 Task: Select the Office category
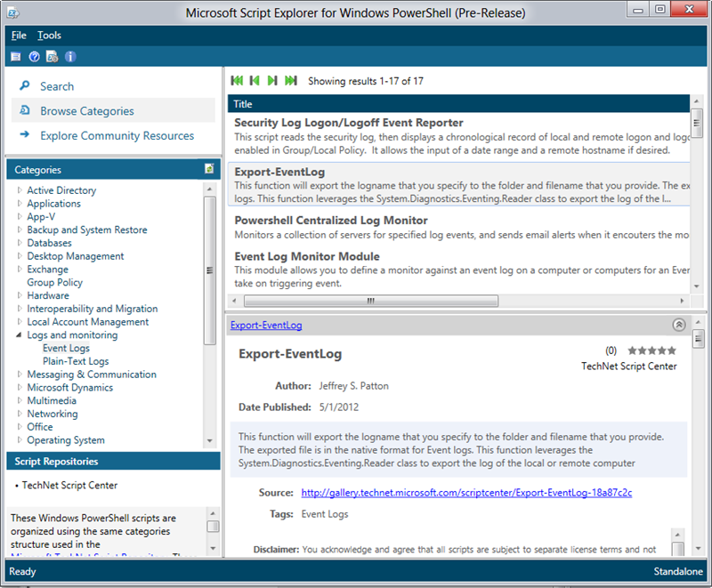(x=39, y=427)
